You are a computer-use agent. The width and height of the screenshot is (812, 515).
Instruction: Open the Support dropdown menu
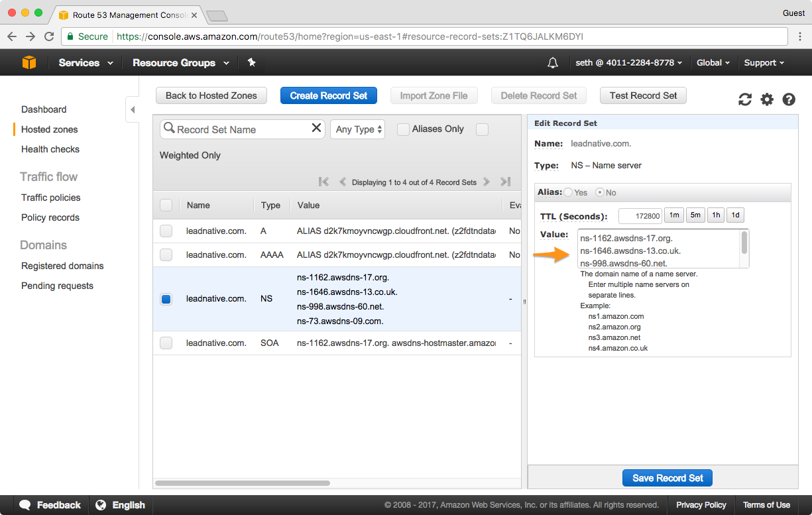[x=764, y=62]
